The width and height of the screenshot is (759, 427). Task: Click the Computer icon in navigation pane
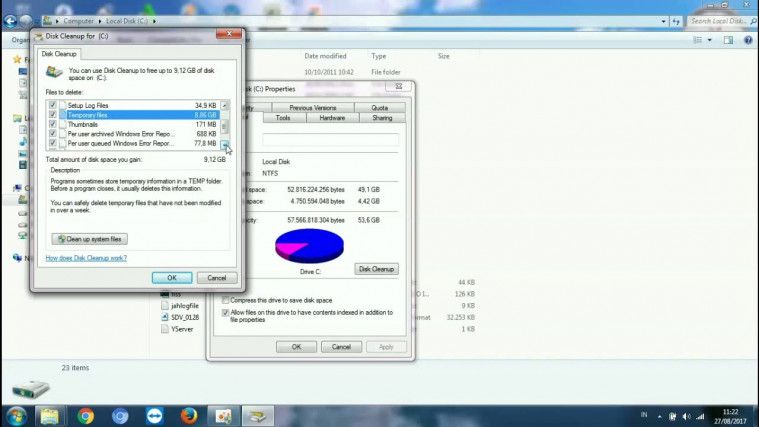17,188
